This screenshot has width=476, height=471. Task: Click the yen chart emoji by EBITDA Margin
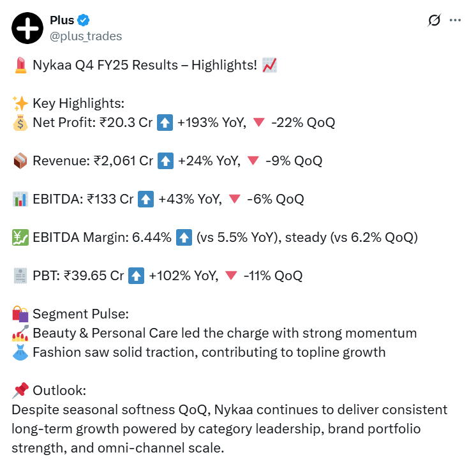[x=20, y=237]
